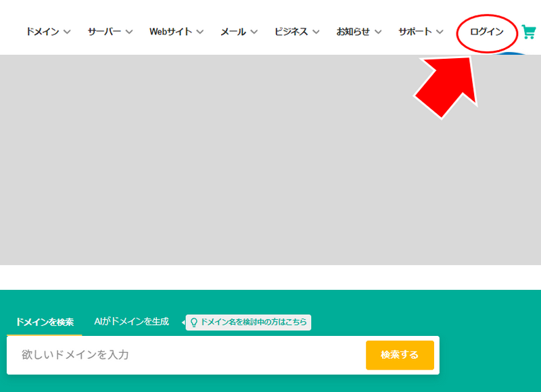Open ドメイン名を検討中の方はこちら hint link
Screen dimensions: 541x392
tap(248, 322)
